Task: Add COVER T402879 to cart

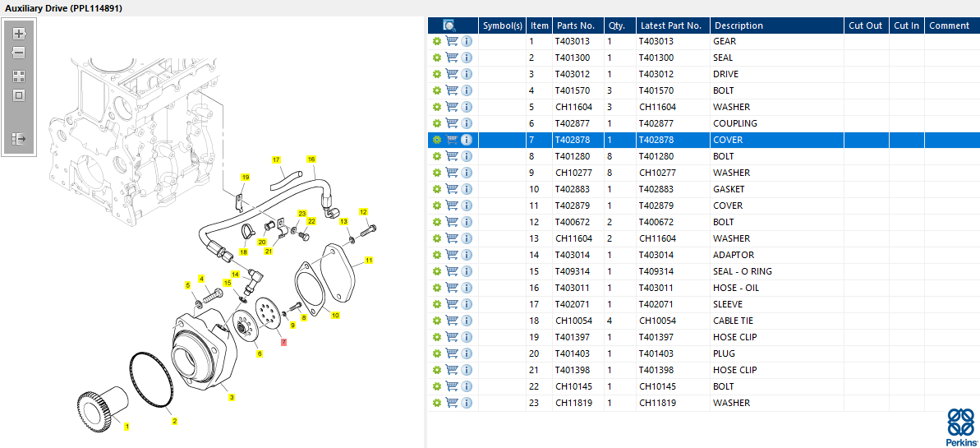Action: click(x=453, y=206)
